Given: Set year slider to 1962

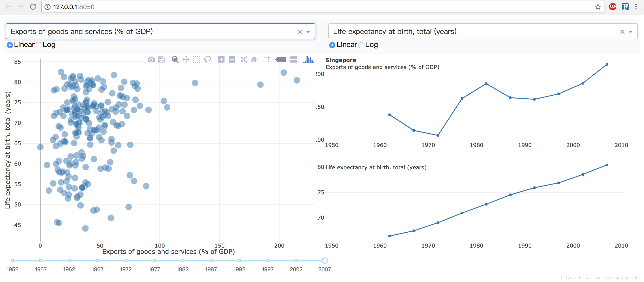Looking at the screenshot, I should 69,261.
